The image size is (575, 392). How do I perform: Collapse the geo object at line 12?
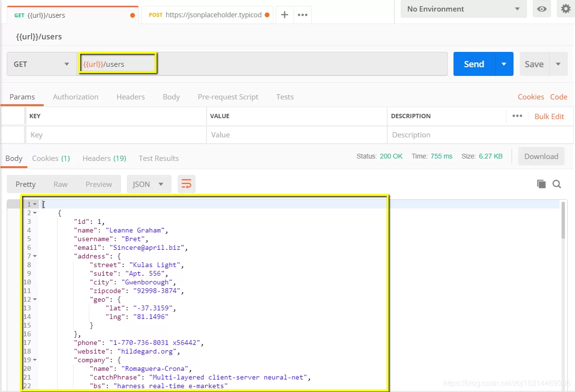click(x=35, y=300)
